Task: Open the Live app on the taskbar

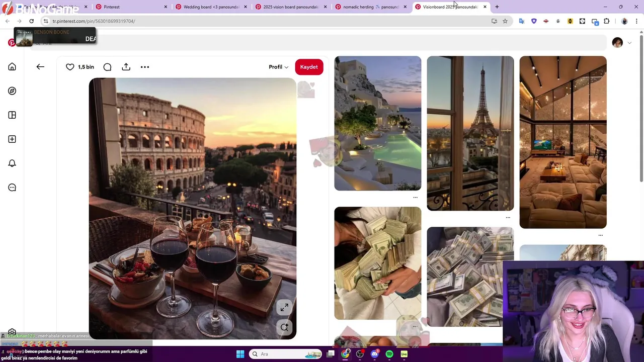Action: tap(404, 354)
